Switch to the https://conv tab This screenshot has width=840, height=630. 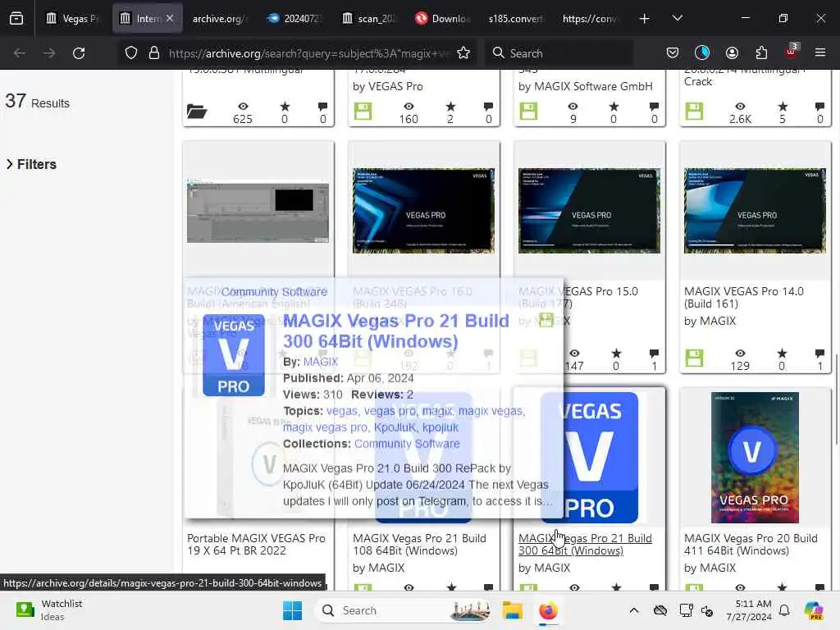[591, 18]
